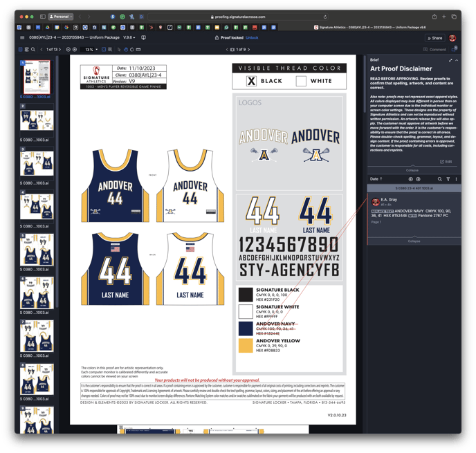Toggle the White thread color checkbox
The height and width of the screenshot is (453, 476).
tap(301, 81)
